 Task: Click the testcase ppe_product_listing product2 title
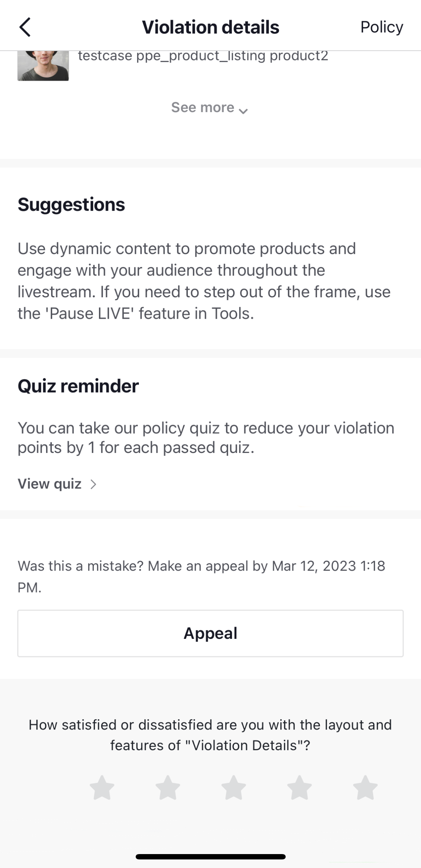[203, 56]
